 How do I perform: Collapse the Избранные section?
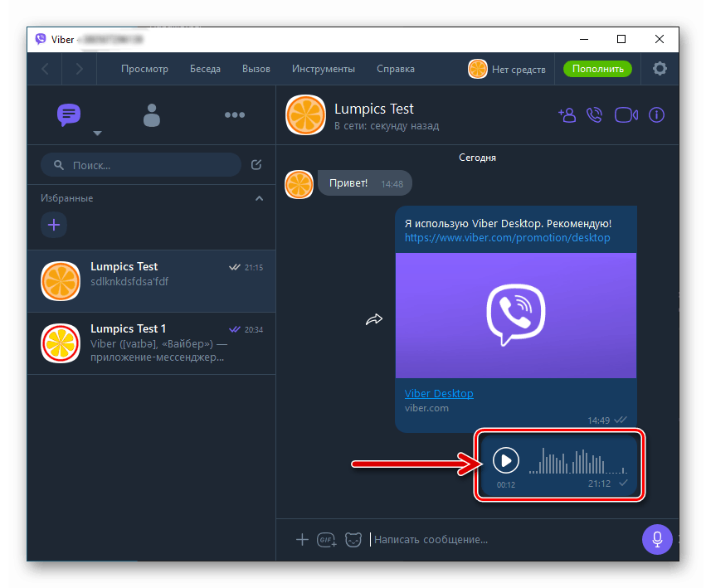click(260, 198)
